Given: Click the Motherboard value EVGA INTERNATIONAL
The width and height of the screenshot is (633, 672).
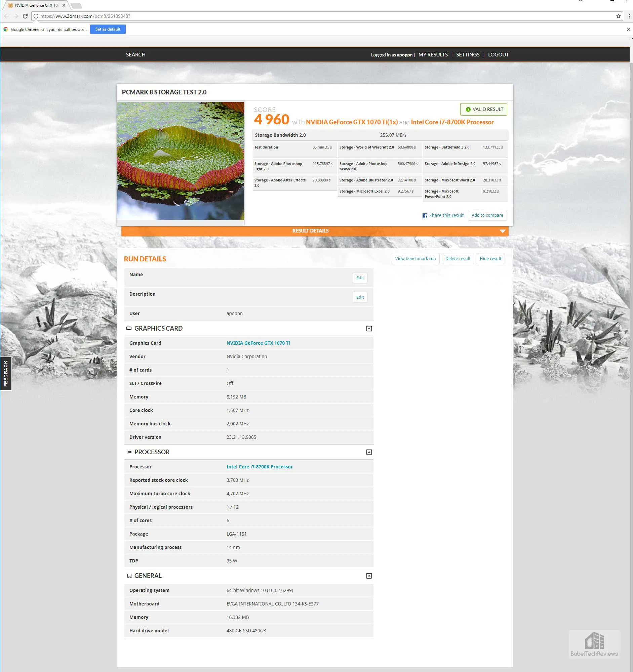Looking at the screenshot, I should tap(272, 604).
